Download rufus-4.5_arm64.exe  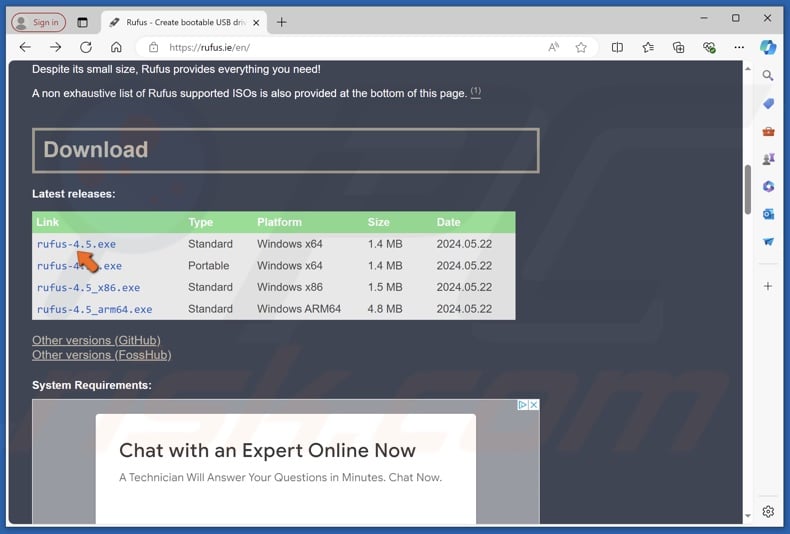coord(94,309)
